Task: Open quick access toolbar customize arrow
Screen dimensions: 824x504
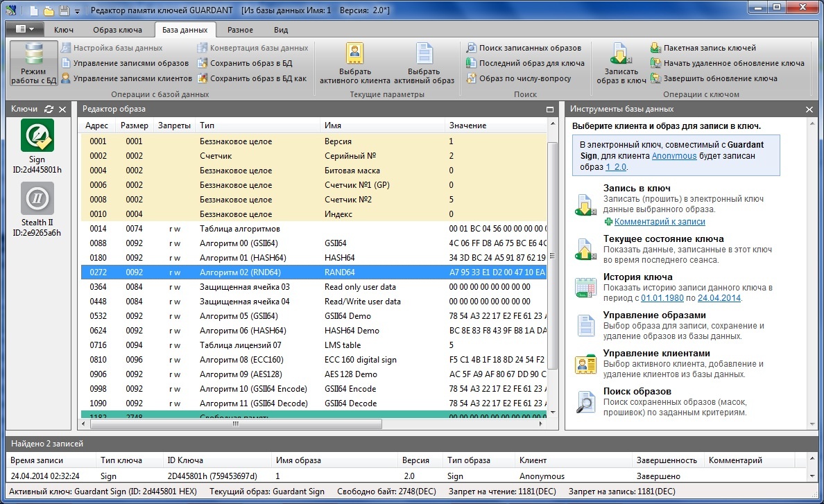Action: [x=77, y=11]
